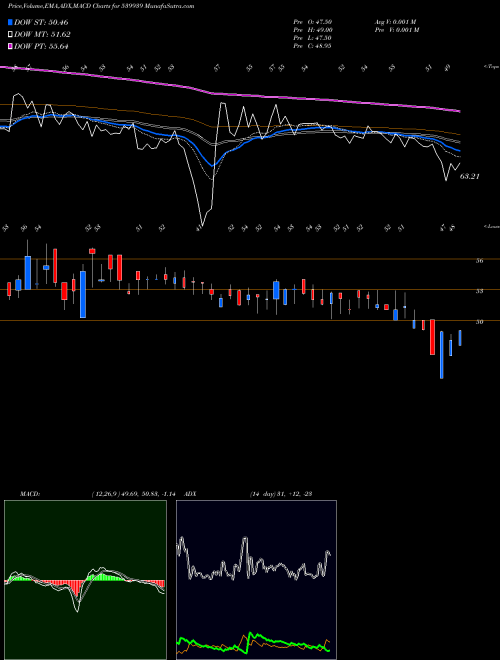The width and height of the screenshot is (500, 660).
Task: Click the tall blue candle reaching the lowest price
Action: click(441, 355)
